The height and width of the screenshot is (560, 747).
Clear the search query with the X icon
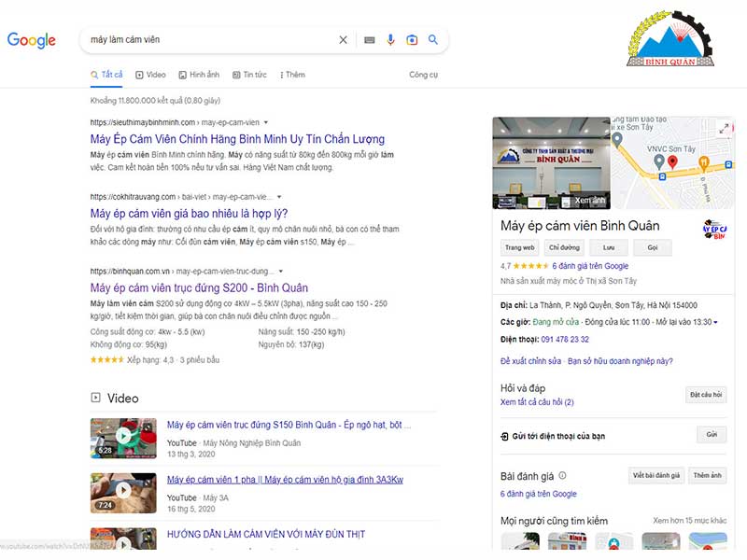pos(343,40)
